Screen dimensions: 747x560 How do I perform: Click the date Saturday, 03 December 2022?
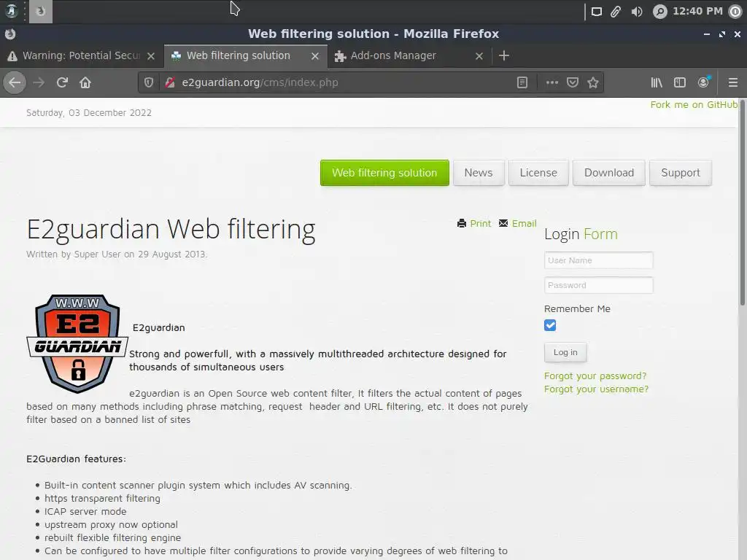point(88,113)
